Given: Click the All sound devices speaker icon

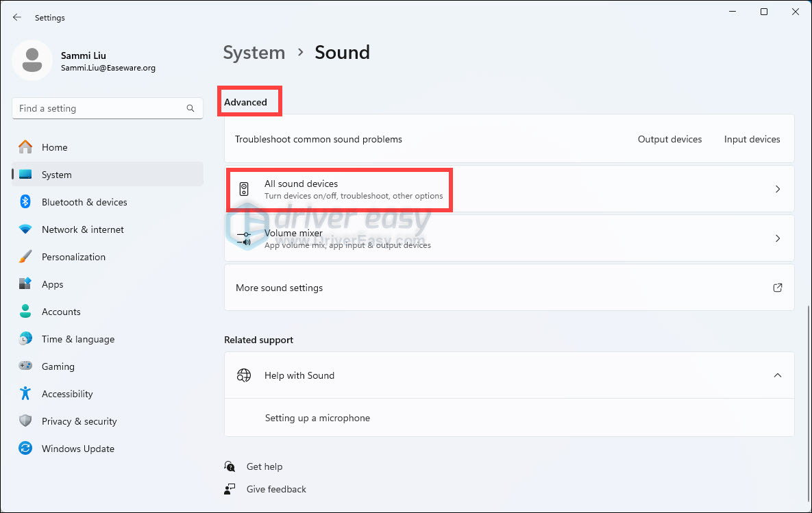Looking at the screenshot, I should pyautogui.click(x=244, y=188).
